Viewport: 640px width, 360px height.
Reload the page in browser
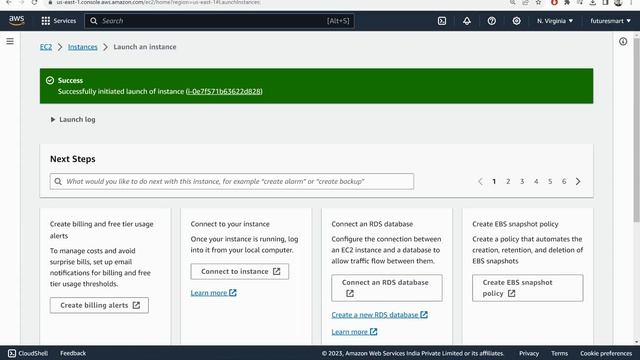[34, 2]
